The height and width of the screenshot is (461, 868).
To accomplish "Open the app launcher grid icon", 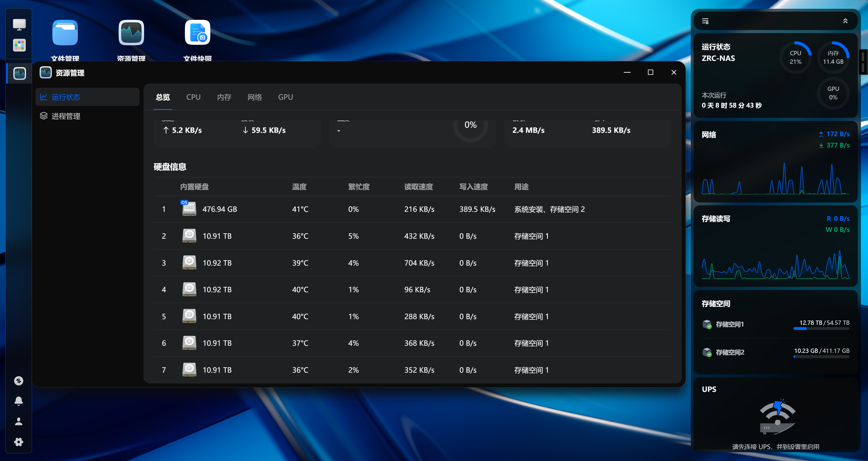I will [19, 45].
